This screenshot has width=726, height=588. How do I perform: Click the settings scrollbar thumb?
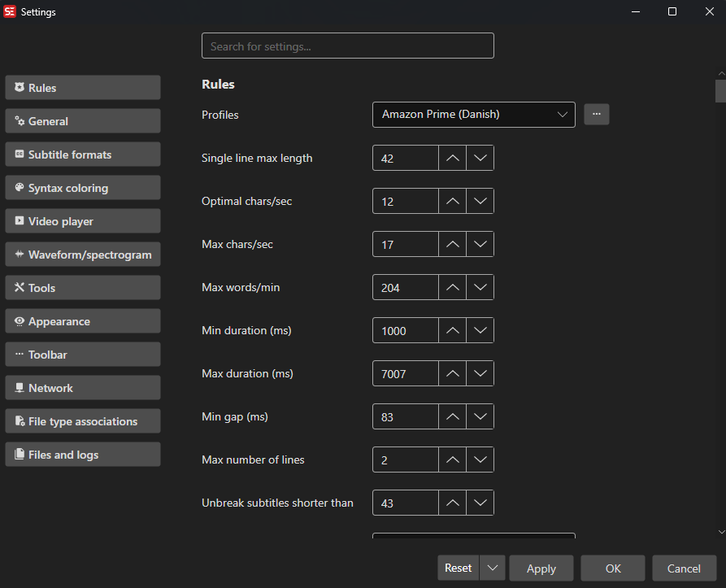point(720,91)
